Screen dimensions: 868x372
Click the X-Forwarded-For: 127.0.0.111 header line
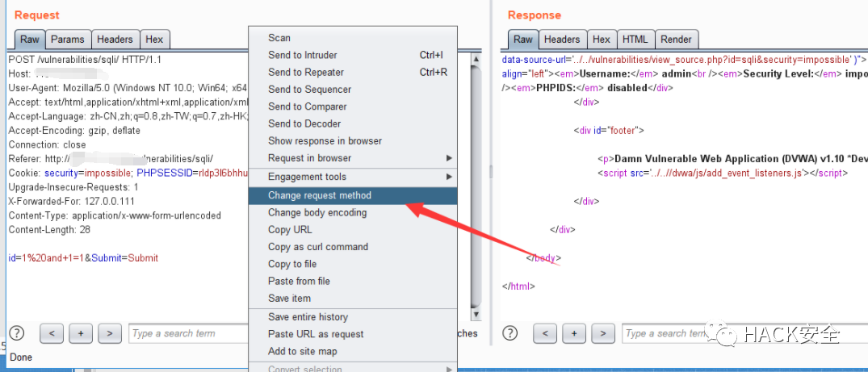[71, 202]
